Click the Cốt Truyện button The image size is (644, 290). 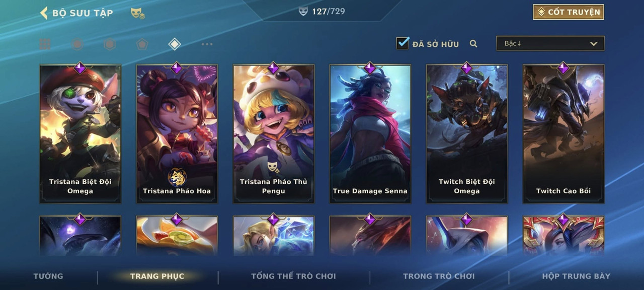pos(569,12)
